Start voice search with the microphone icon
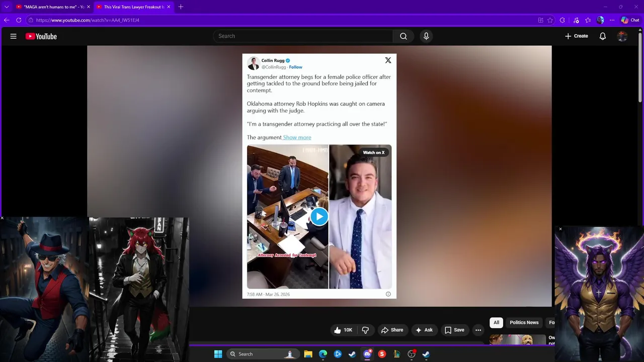The width and height of the screenshot is (644, 362). click(x=426, y=36)
